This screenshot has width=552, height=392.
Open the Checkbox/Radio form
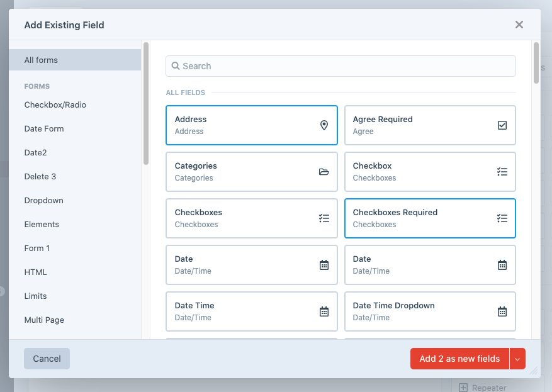click(55, 105)
